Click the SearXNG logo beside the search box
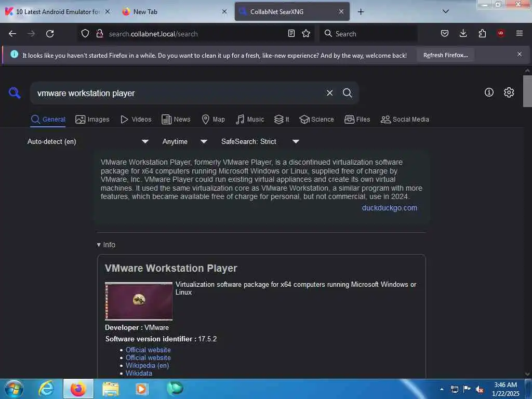The image size is (532, 399). click(x=15, y=92)
